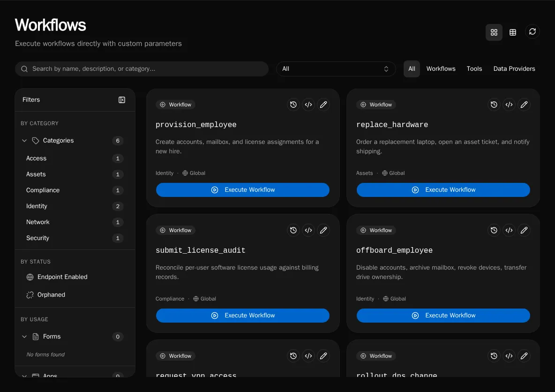Click the "No forms found" text
This screenshot has height=392, width=555.
pos(45,354)
